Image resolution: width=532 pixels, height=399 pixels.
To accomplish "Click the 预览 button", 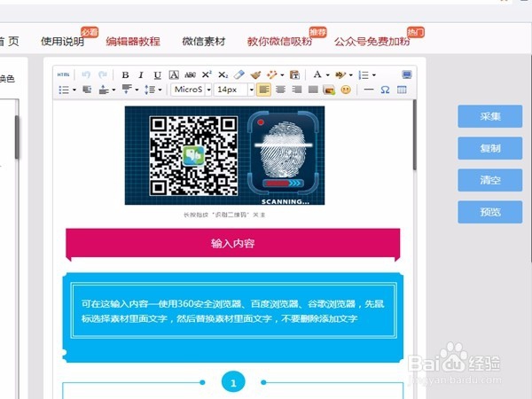I will 490,212.
